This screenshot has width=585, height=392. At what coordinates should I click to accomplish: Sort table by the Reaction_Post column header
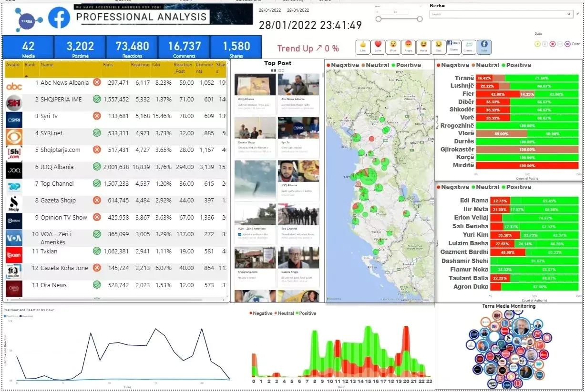click(x=183, y=68)
